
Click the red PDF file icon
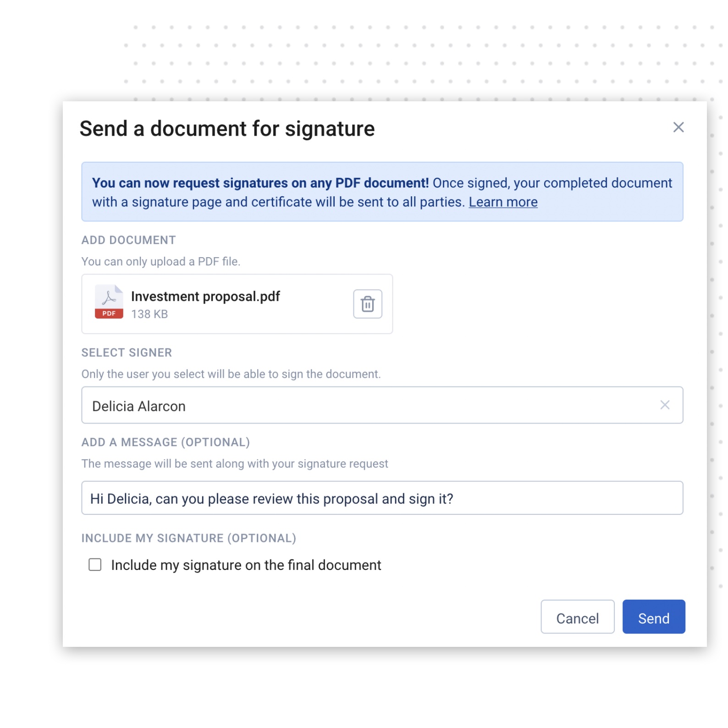(109, 302)
